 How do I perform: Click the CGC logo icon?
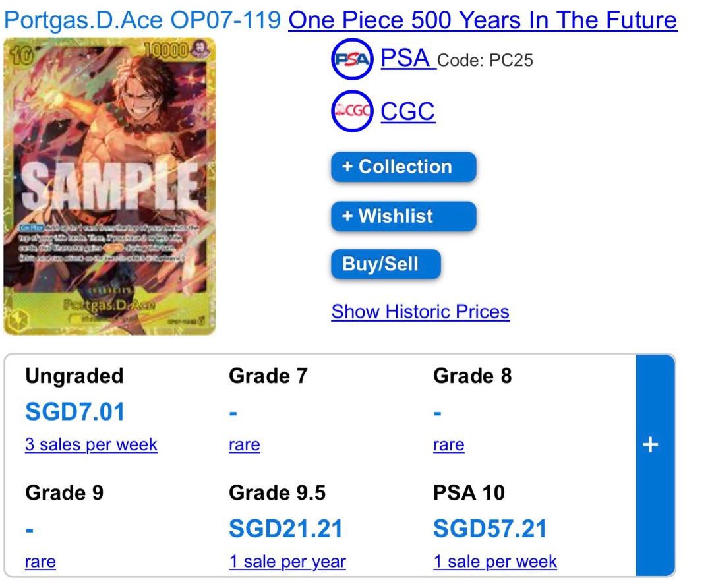point(352,112)
